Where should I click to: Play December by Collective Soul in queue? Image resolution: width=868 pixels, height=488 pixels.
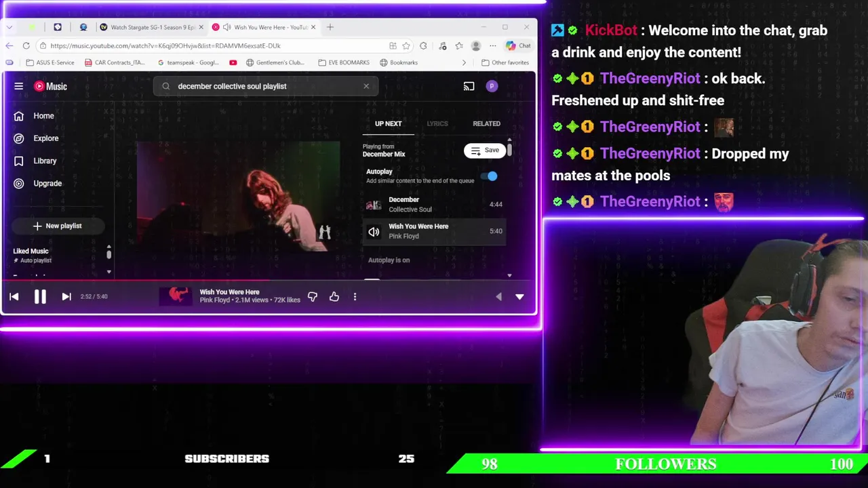pyautogui.click(x=434, y=204)
